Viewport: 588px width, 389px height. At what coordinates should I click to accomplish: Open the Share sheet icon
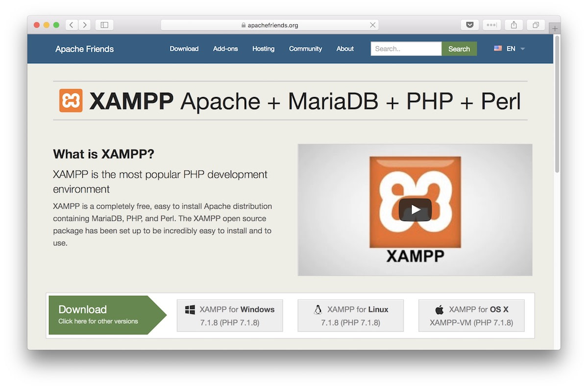(x=514, y=24)
